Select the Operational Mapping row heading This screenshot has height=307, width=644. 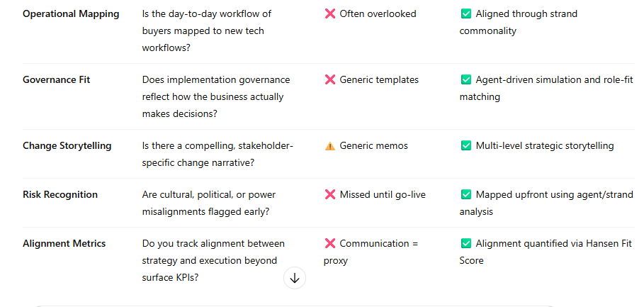point(71,14)
